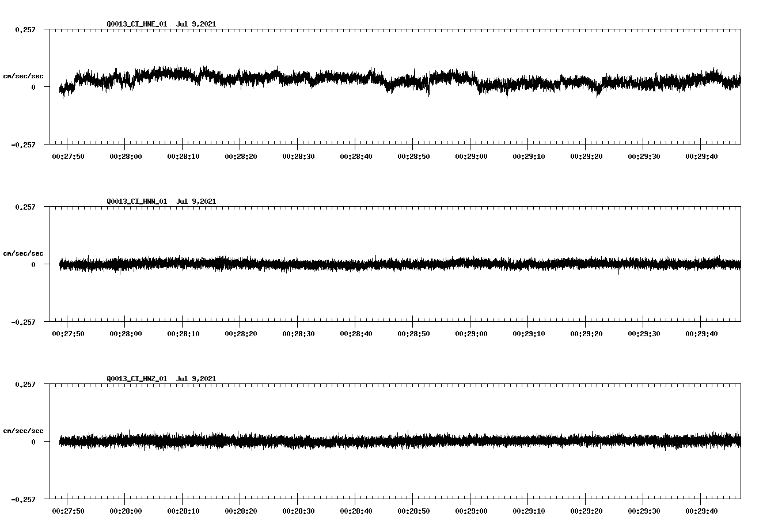The height and width of the screenshot is (532, 782).
Task: Click the cm/sec/sec unit label on HNZ plot
Action: (x=23, y=430)
